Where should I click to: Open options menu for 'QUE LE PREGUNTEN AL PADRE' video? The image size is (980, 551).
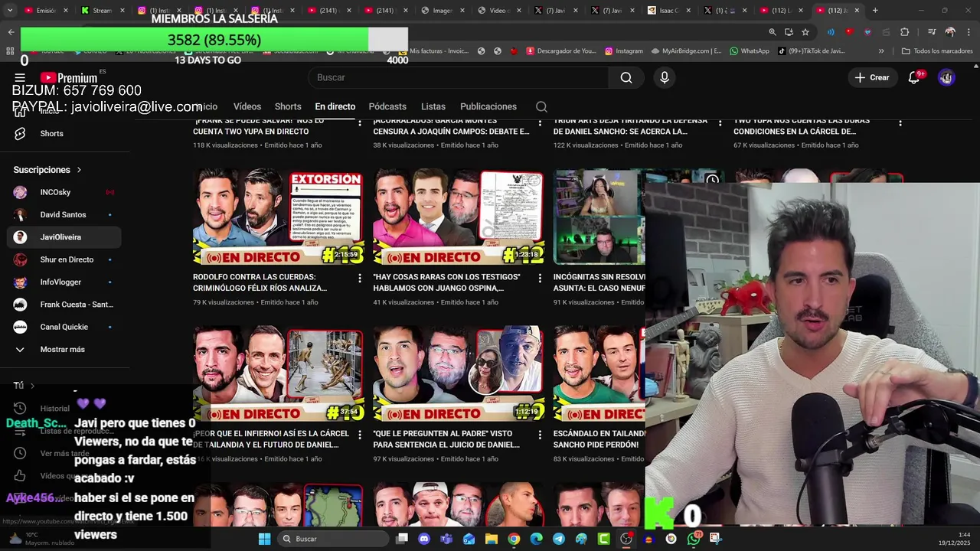tap(540, 435)
